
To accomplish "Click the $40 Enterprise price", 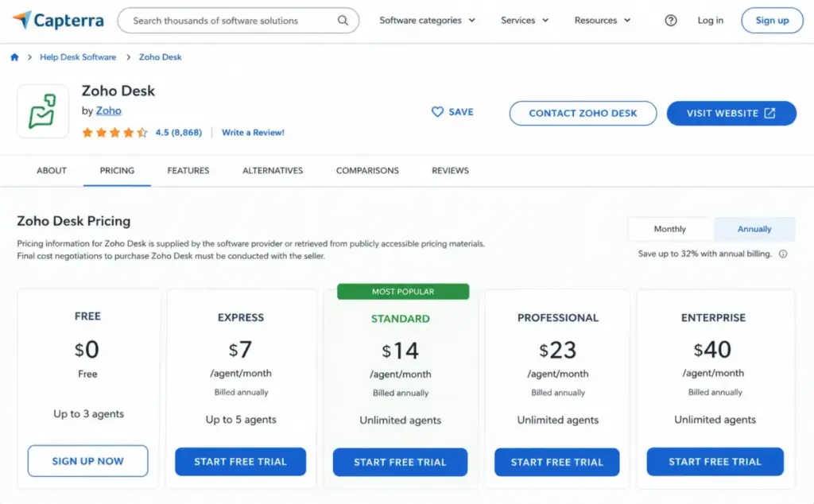I will tap(712, 349).
